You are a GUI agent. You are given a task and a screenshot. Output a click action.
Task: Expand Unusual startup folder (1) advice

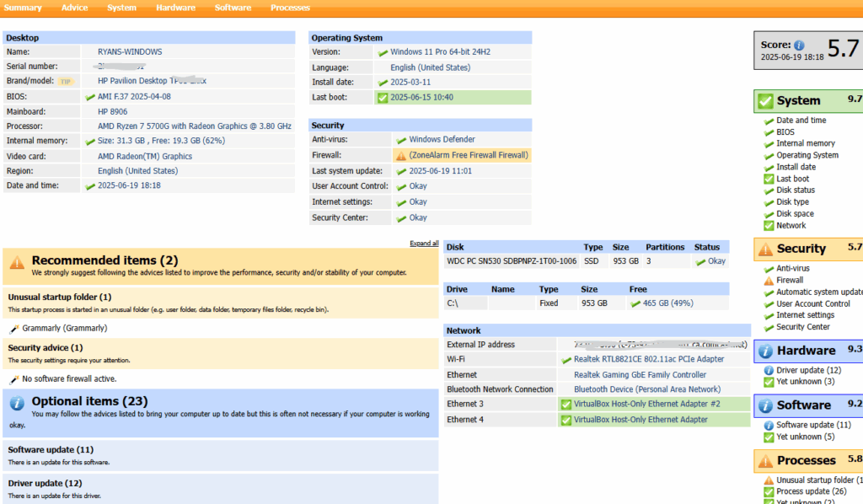pyautogui.click(x=221, y=303)
